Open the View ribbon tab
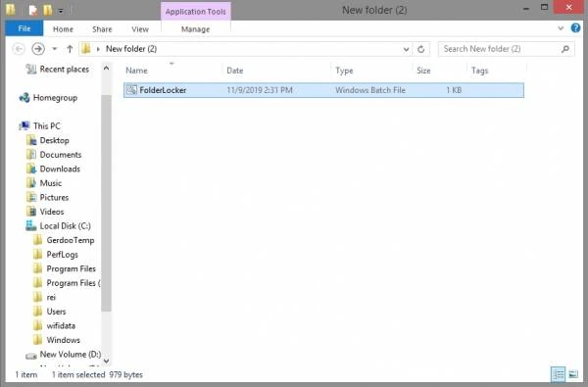The image size is (588, 387). pyautogui.click(x=140, y=29)
